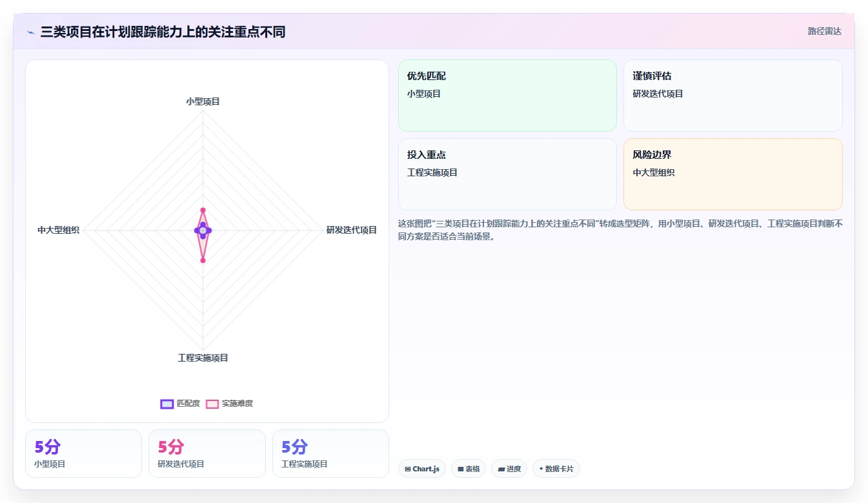Open the 谨慎评估 card
The image size is (868, 503).
click(x=733, y=96)
